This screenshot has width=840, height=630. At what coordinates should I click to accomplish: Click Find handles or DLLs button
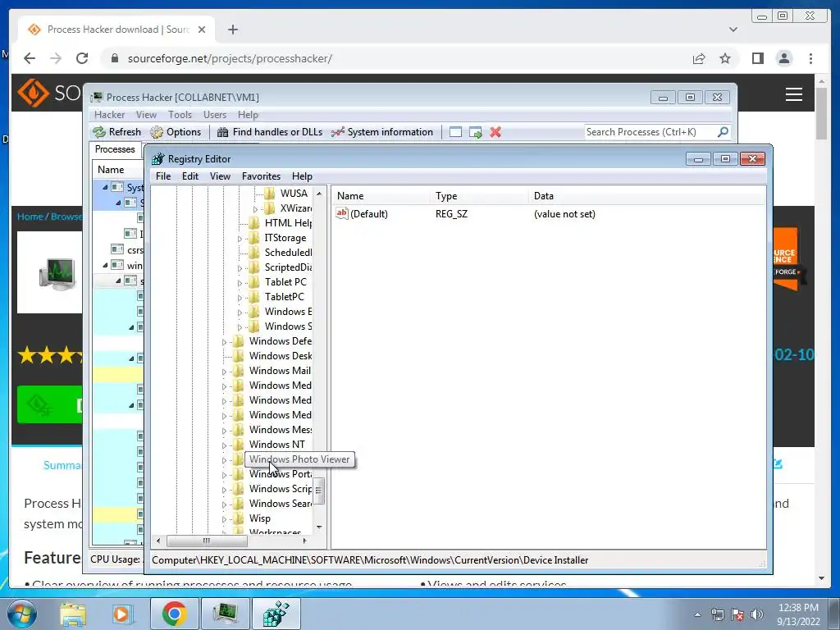(270, 132)
